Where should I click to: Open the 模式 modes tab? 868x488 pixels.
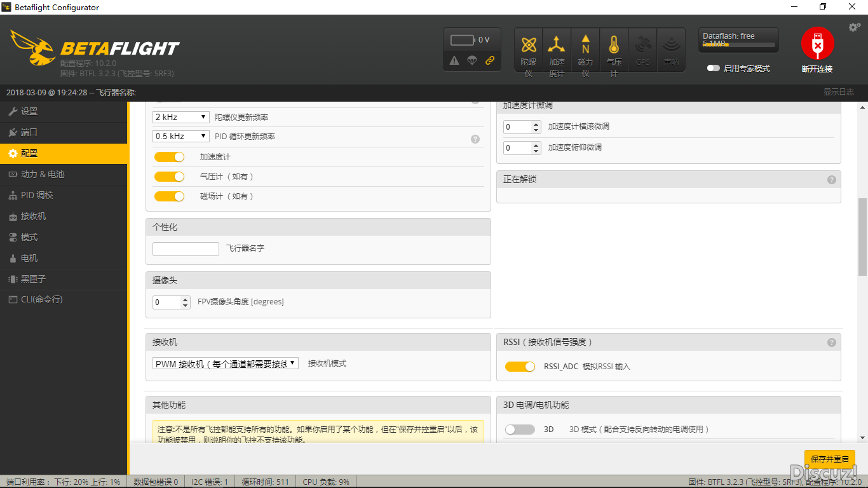[x=64, y=237]
